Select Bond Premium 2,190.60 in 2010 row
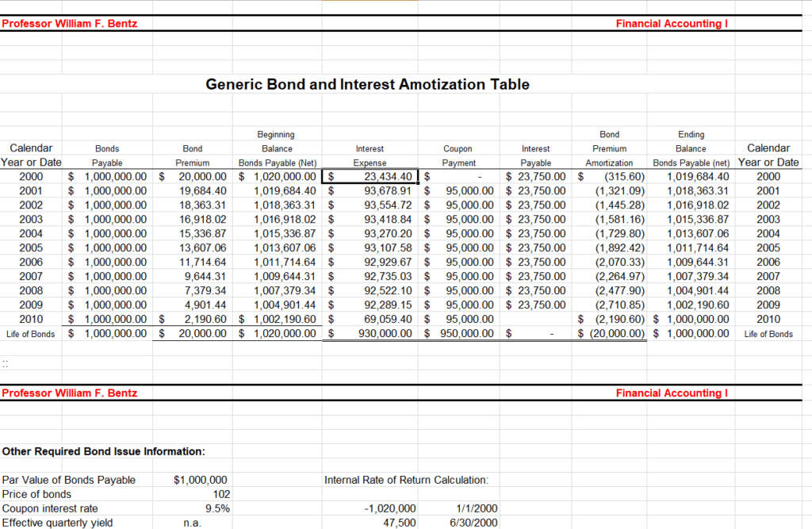The image size is (812, 529). (x=192, y=319)
